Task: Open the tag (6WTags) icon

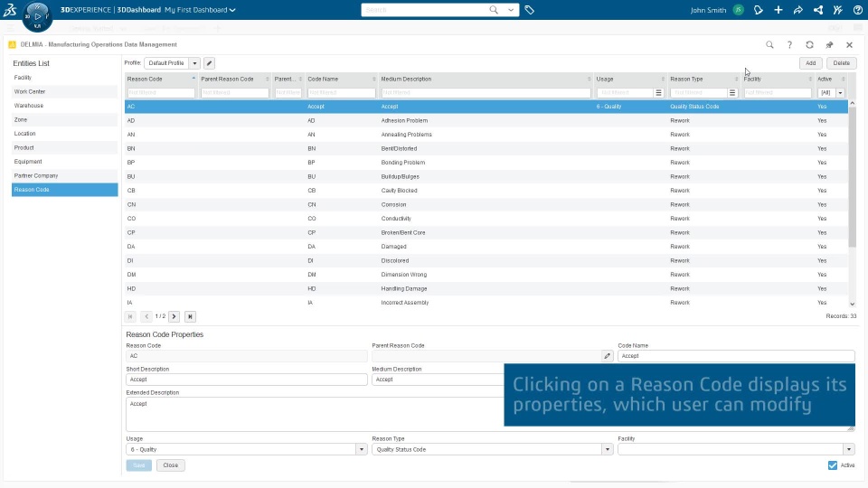Action: (529, 10)
